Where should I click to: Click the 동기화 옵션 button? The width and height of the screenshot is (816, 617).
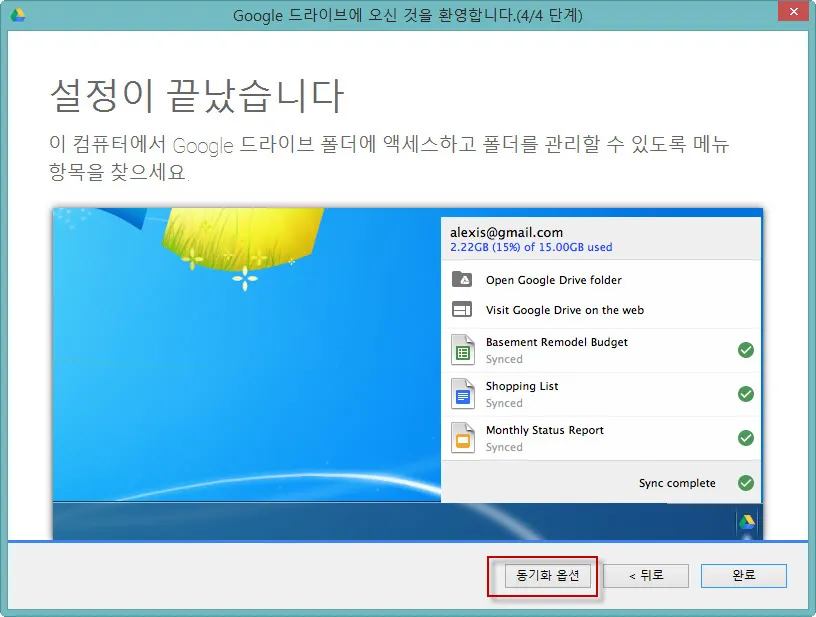tap(547, 575)
